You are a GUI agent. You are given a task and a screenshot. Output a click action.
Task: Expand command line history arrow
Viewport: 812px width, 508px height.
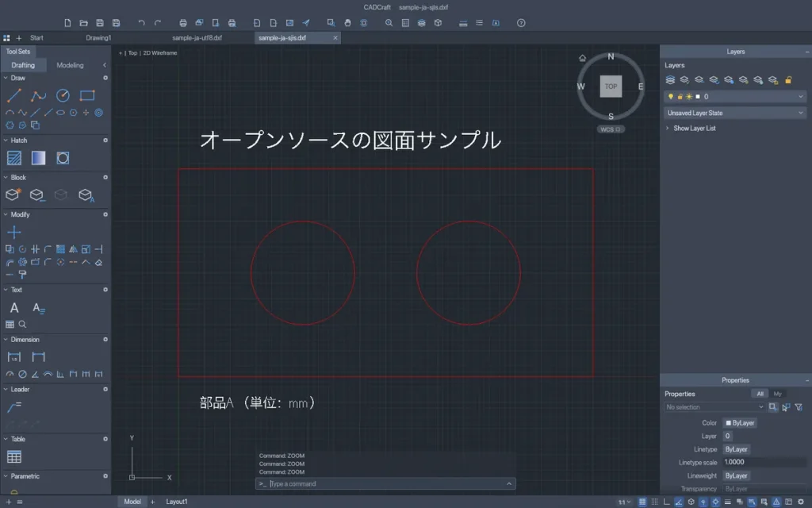(509, 483)
